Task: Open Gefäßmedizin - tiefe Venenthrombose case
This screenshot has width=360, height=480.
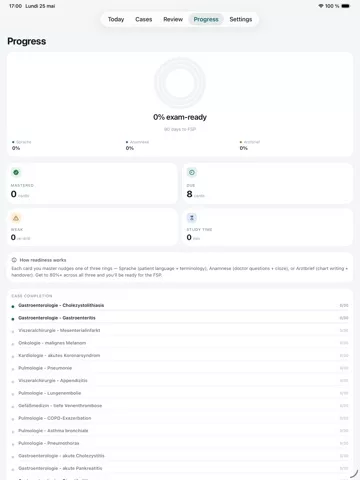Action: click(180, 406)
